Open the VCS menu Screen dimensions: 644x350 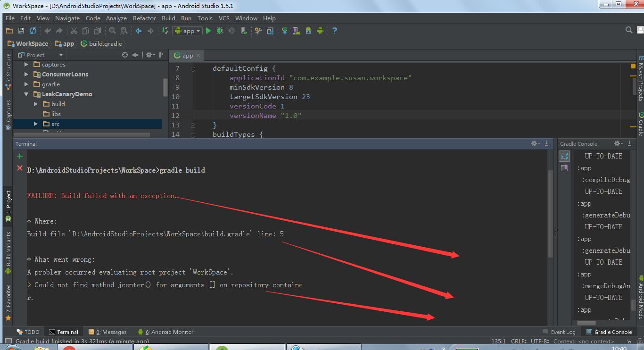click(224, 18)
